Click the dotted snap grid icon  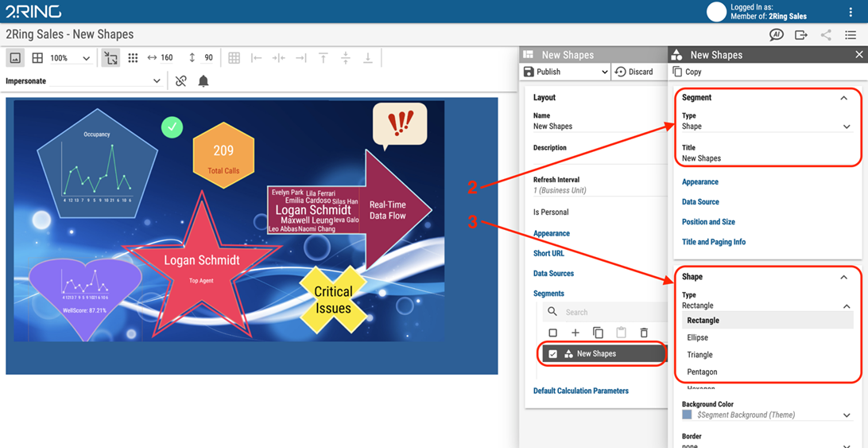coord(133,57)
